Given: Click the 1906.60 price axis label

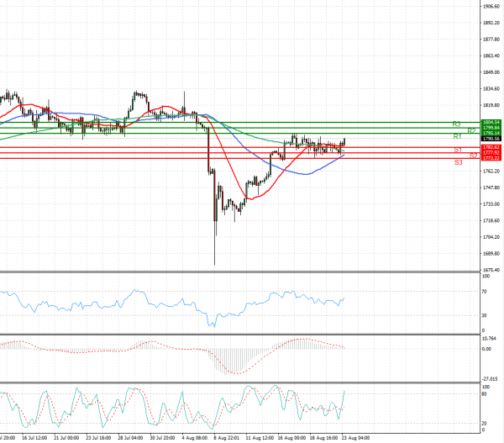Looking at the screenshot, I should tap(491, 7).
